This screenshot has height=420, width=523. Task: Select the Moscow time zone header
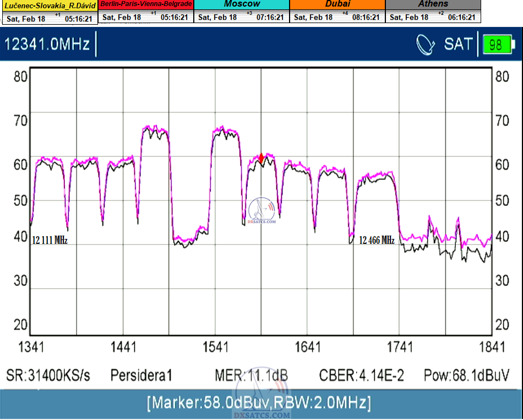(x=242, y=4)
